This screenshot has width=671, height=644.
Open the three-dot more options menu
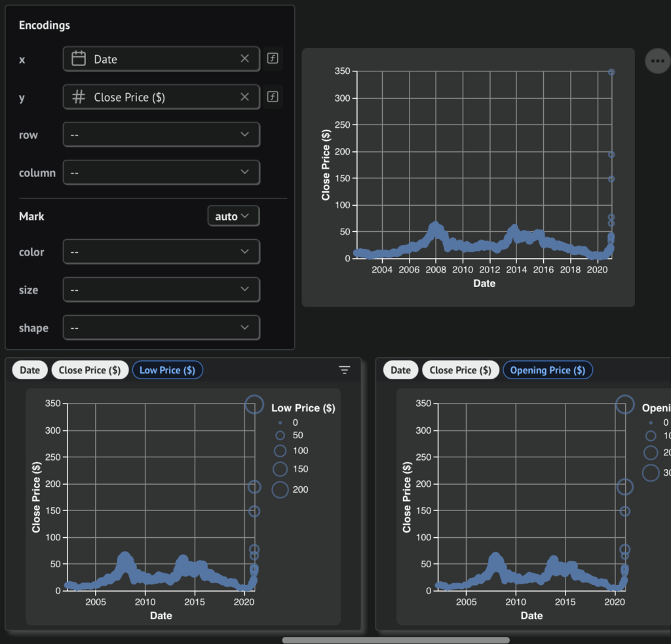(x=657, y=61)
